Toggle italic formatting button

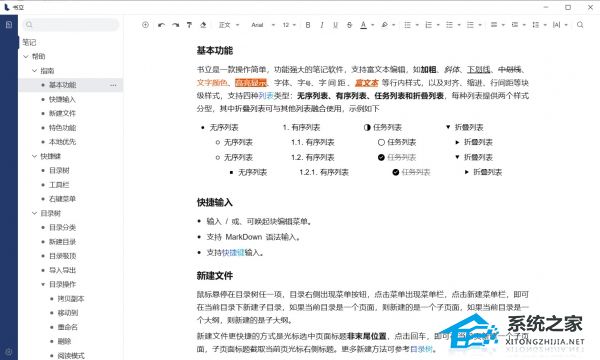[x=322, y=25]
